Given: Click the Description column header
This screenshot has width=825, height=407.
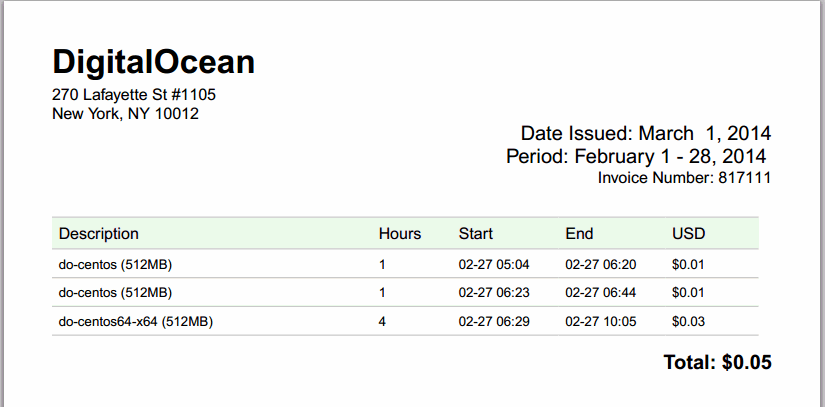Looking at the screenshot, I should pyautogui.click(x=99, y=234).
